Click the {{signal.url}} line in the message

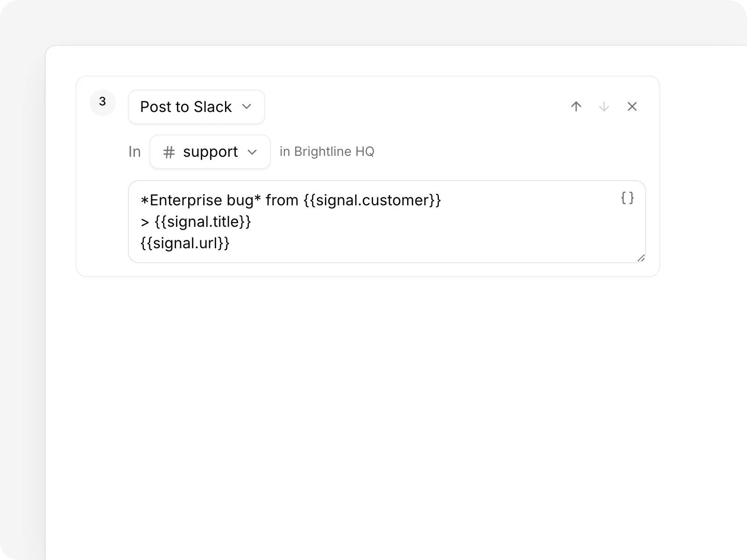(x=185, y=243)
